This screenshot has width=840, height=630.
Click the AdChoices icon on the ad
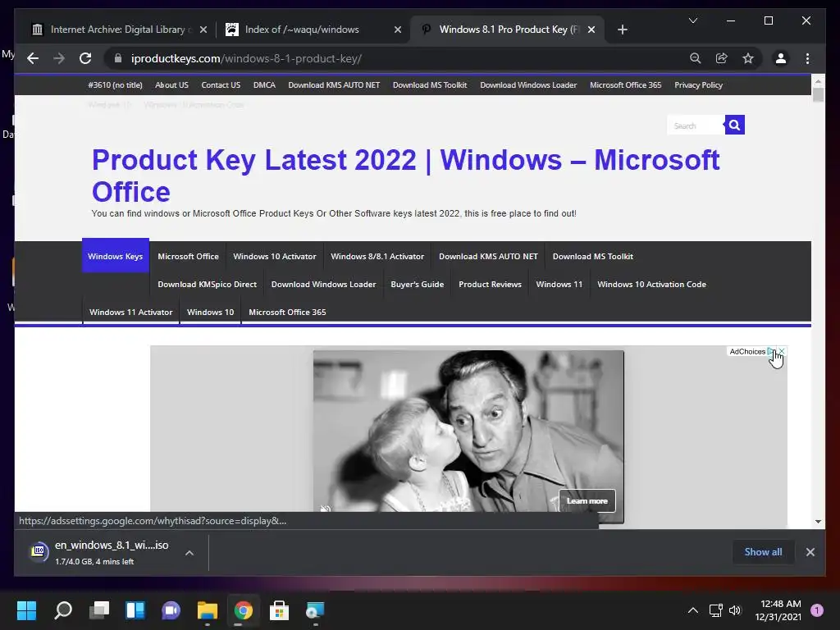coord(771,351)
